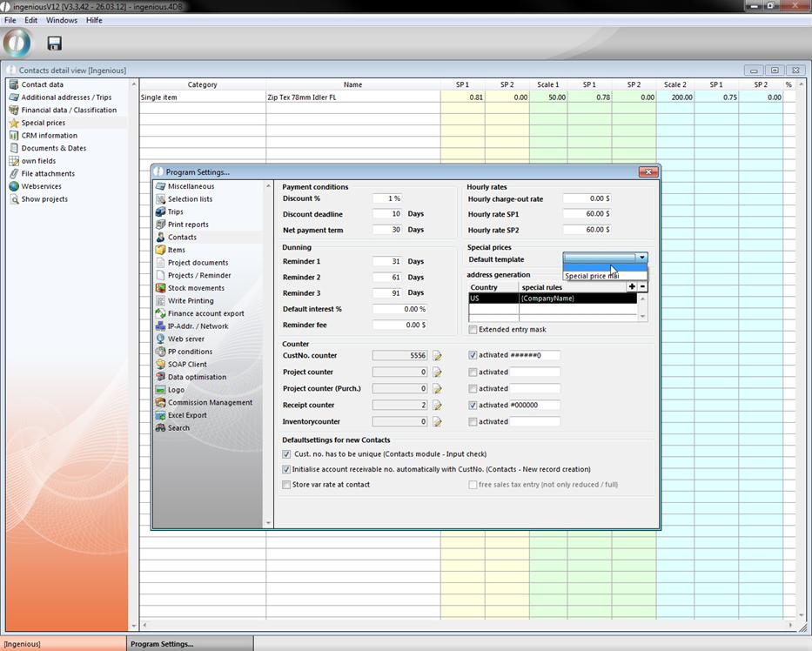812x651 pixels.
Task: Edit the CustNo. counter with pencil icon
Action: coord(438,356)
